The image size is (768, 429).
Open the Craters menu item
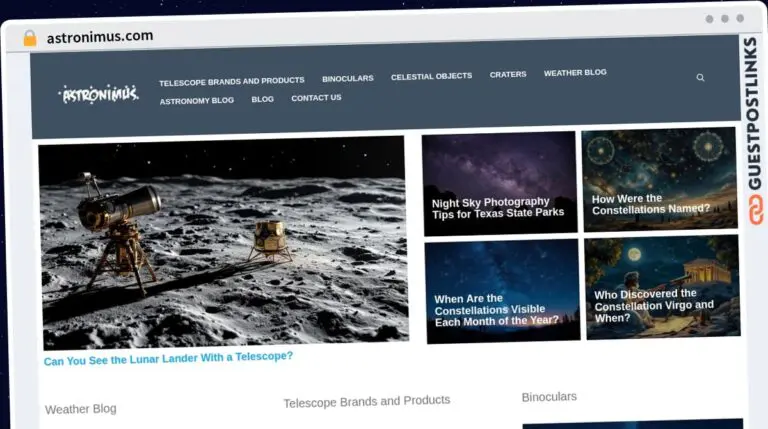508,74
